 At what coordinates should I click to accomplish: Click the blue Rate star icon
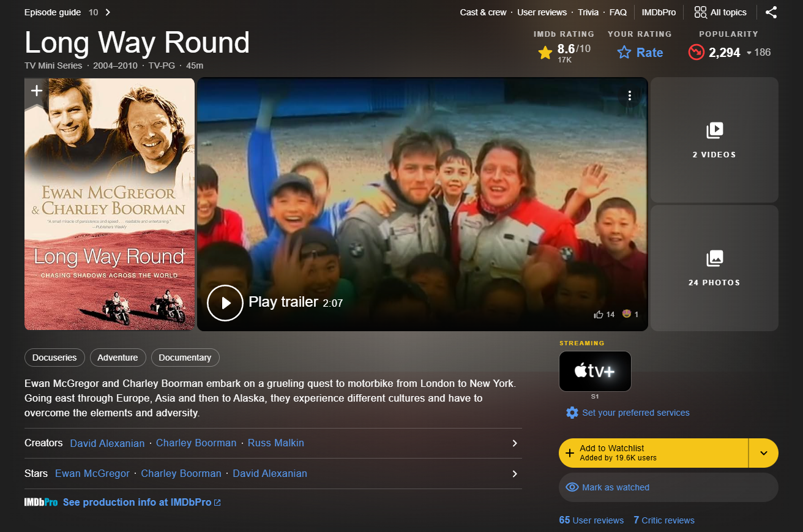[624, 53]
